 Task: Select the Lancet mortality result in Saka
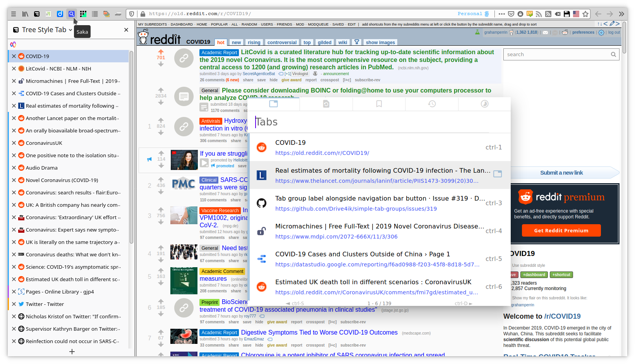(379, 175)
